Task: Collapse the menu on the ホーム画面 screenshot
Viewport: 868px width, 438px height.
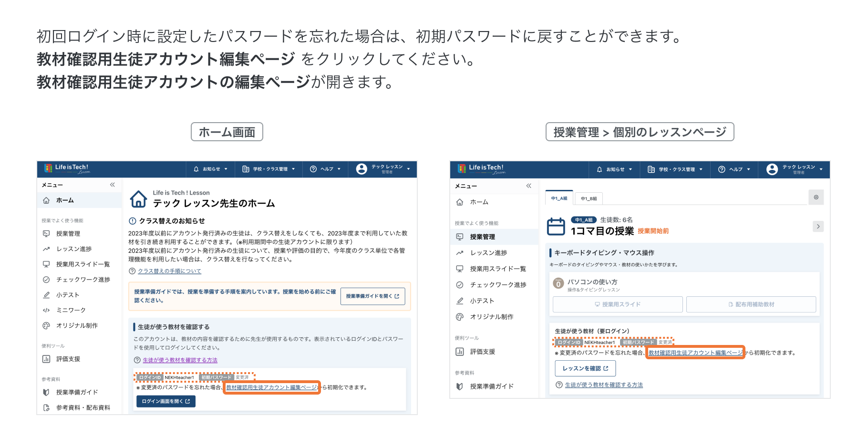Action: point(113,185)
